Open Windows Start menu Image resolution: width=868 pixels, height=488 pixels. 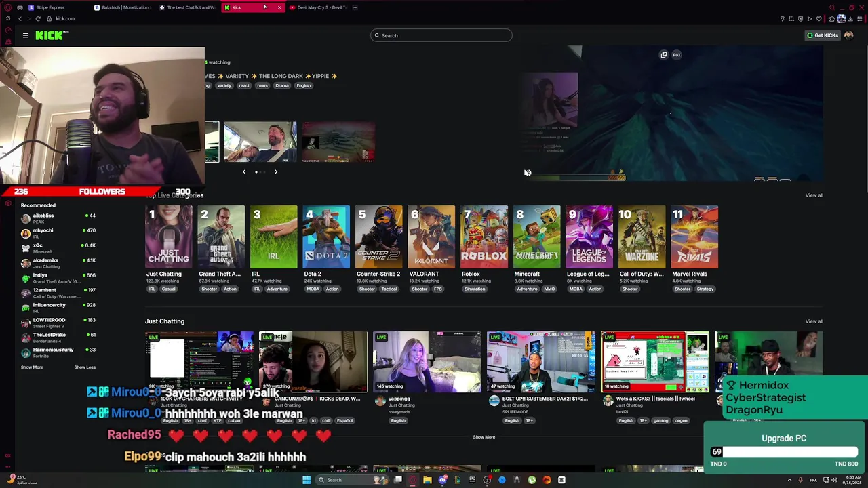(307, 480)
